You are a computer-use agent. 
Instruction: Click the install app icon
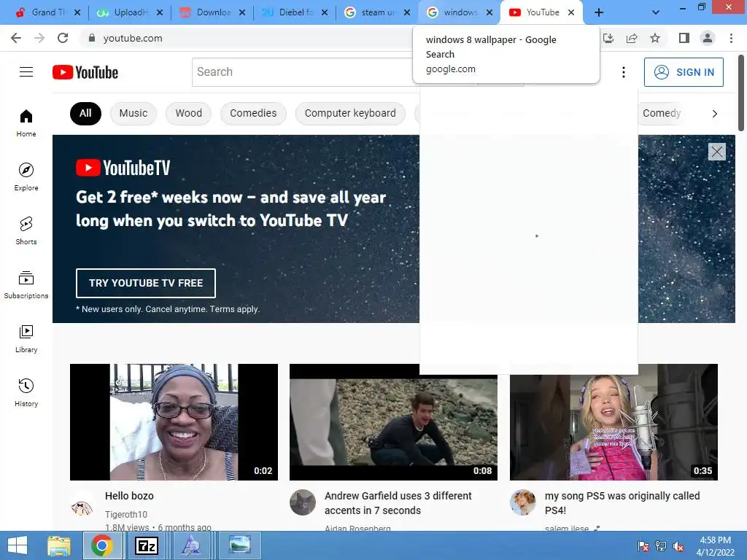coord(608,38)
